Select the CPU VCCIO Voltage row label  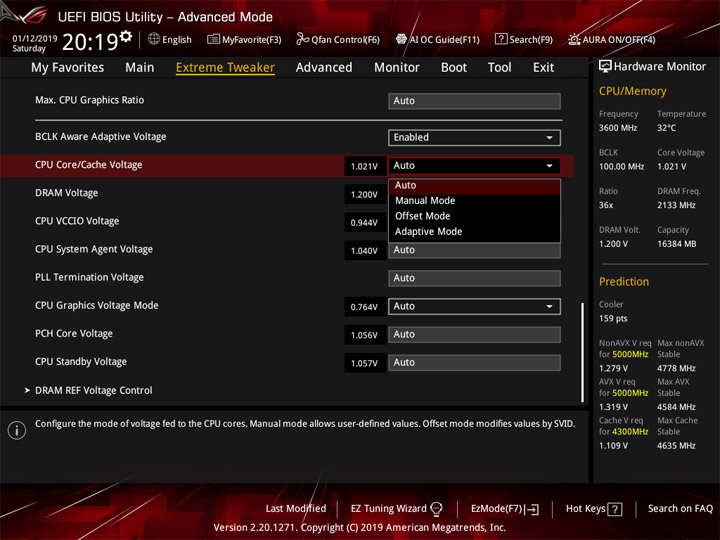(x=77, y=221)
